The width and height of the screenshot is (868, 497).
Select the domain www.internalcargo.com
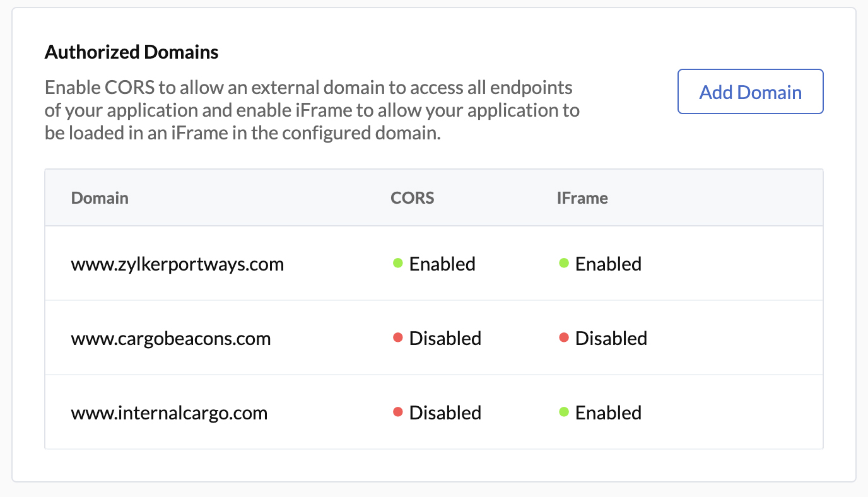pyautogui.click(x=169, y=412)
